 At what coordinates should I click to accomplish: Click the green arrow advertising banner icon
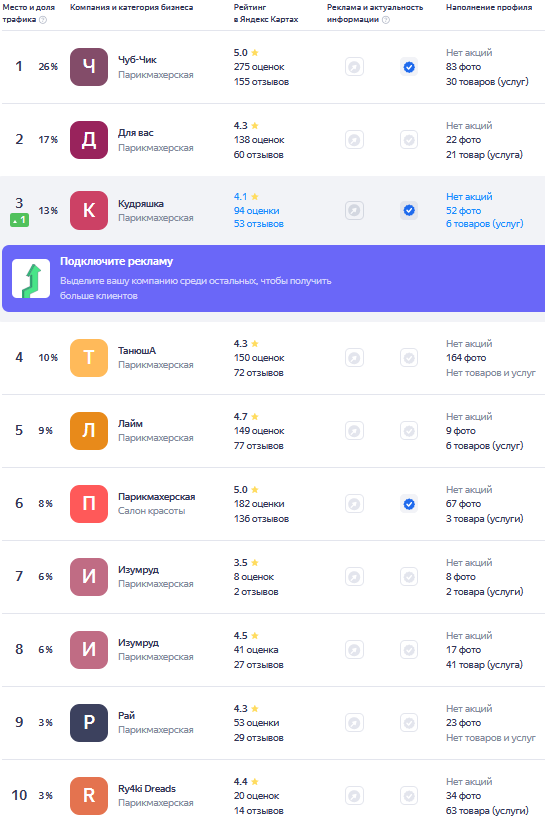[31, 278]
